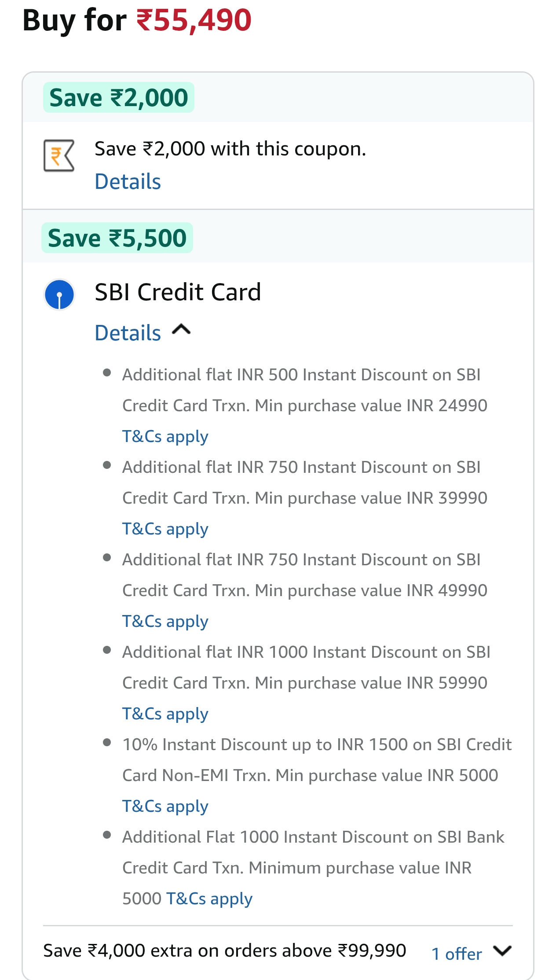Open T&Cs for Min purchase INR 49990
The width and height of the screenshot is (556, 980).
(165, 622)
